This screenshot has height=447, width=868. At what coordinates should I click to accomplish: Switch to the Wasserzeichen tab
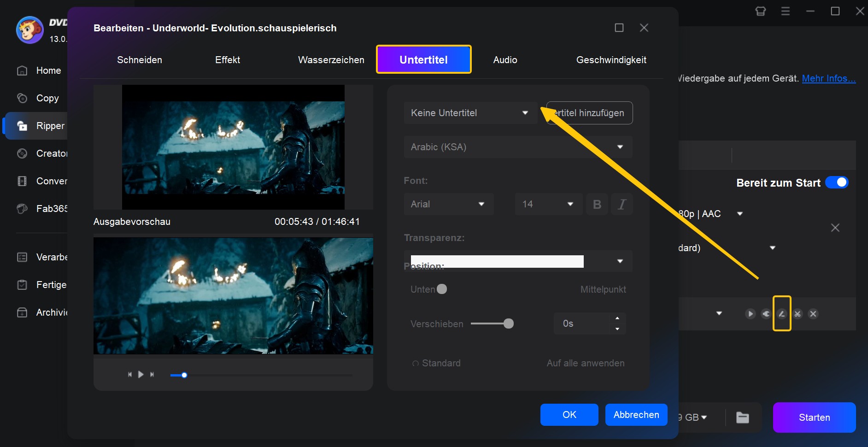(331, 60)
